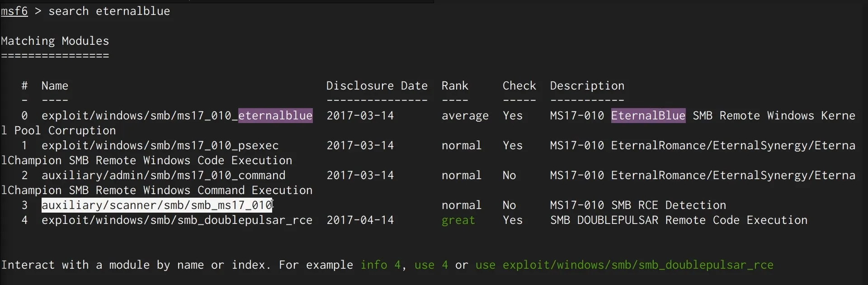Click module name auxiliary/admin/smb/ms17_010_command

coord(164,176)
